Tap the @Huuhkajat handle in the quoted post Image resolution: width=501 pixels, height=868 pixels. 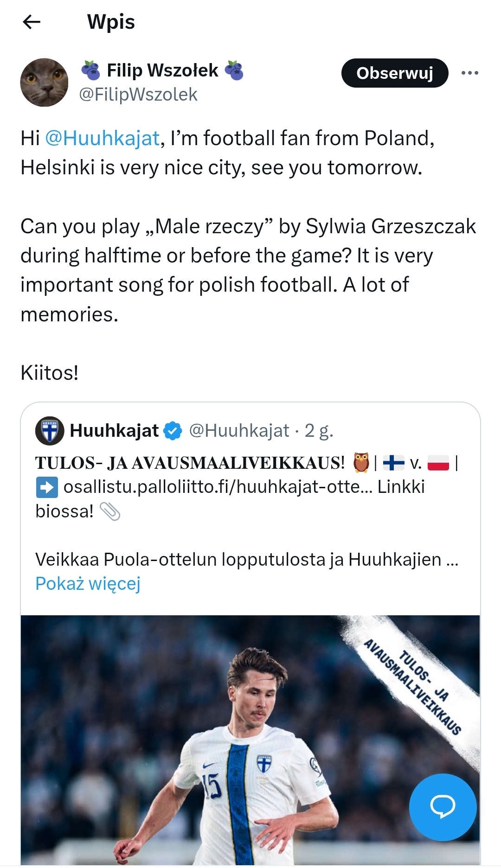pos(239,431)
